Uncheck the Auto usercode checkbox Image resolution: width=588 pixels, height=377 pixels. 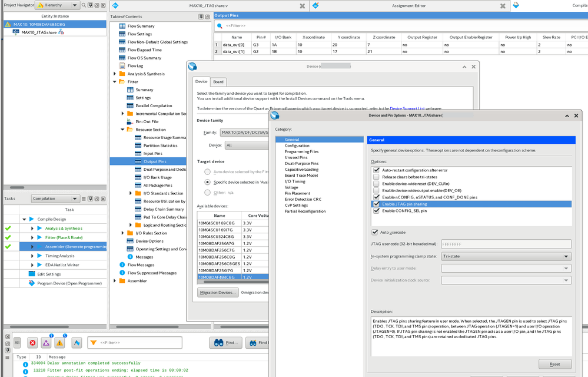click(375, 232)
